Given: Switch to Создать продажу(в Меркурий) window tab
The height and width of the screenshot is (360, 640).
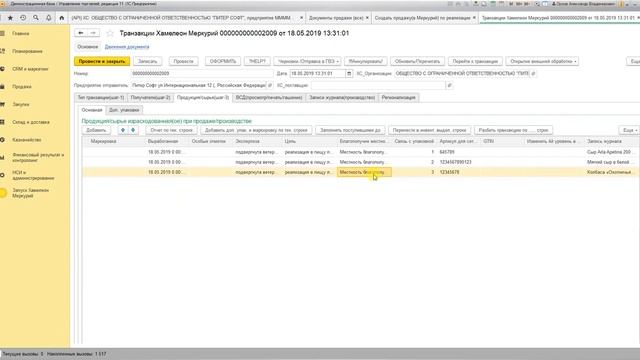Looking at the screenshot, I should click(422, 18).
